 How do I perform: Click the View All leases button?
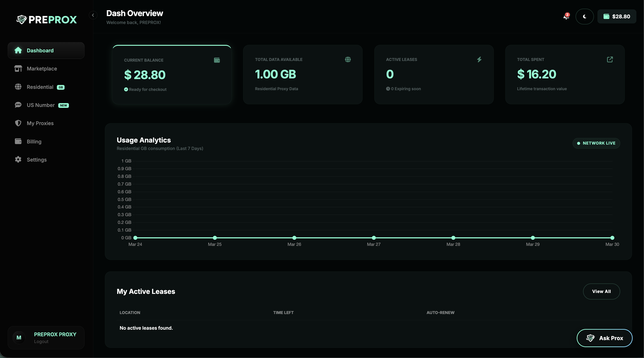click(x=601, y=291)
